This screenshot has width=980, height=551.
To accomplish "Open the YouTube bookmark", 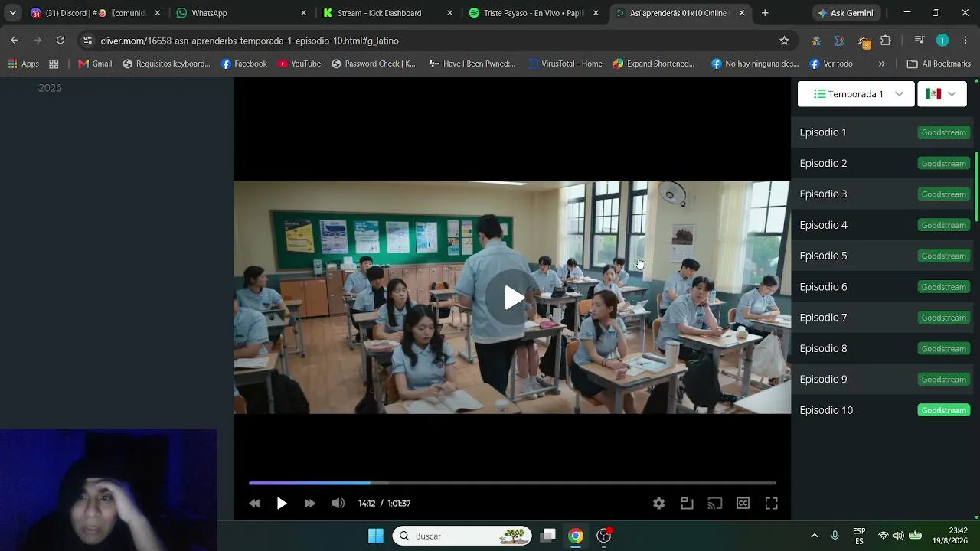I will pyautogui.click(x=299, y=64).
